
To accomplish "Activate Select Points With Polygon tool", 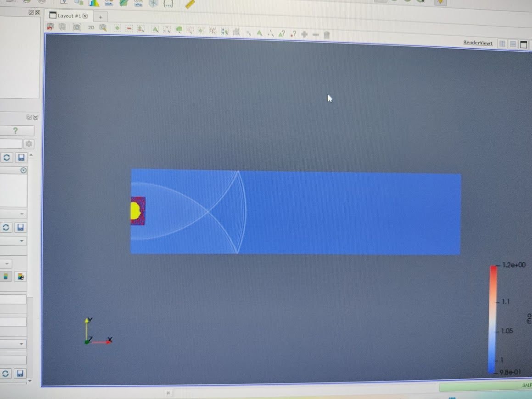I will pyautogui.click(x=213, y=31).
